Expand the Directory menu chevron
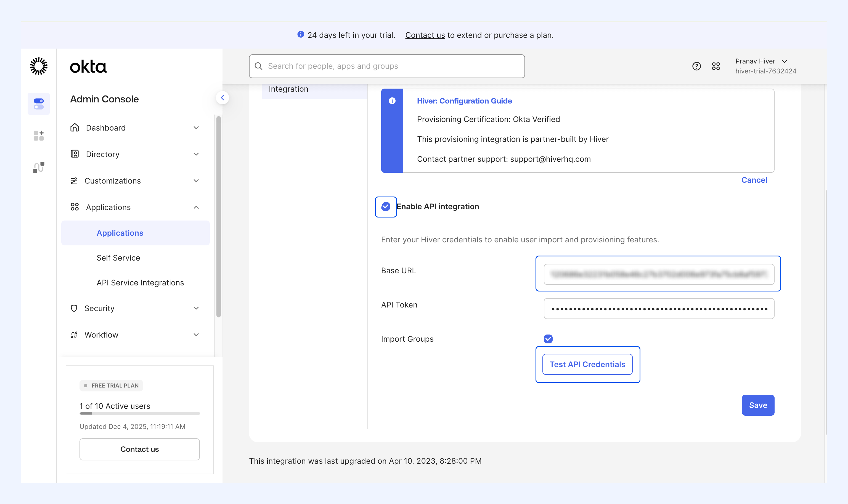This screenshot has width=848, height=504. 196,154
